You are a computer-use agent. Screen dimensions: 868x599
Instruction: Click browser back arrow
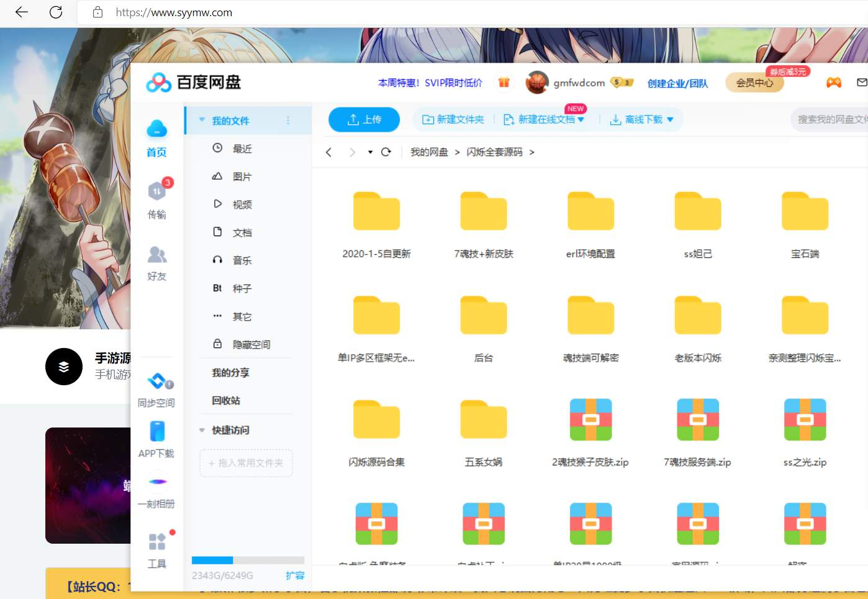pos(22,12)
